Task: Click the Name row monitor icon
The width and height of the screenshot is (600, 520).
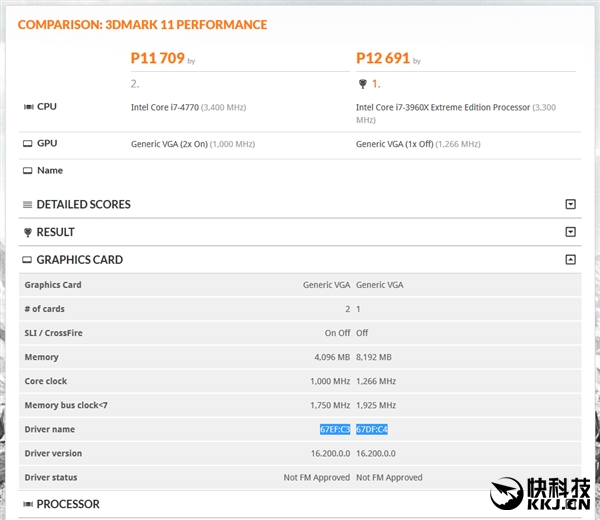Action: (28, 171)
